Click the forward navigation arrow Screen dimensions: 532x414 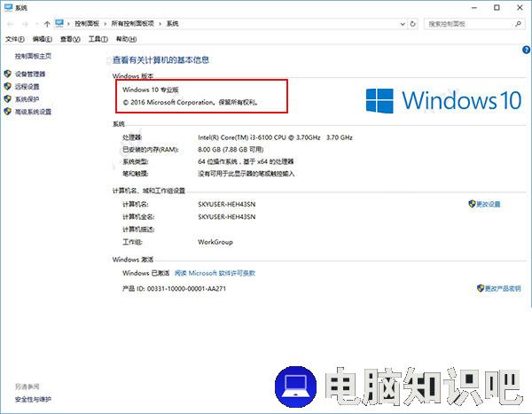[25, 24]
